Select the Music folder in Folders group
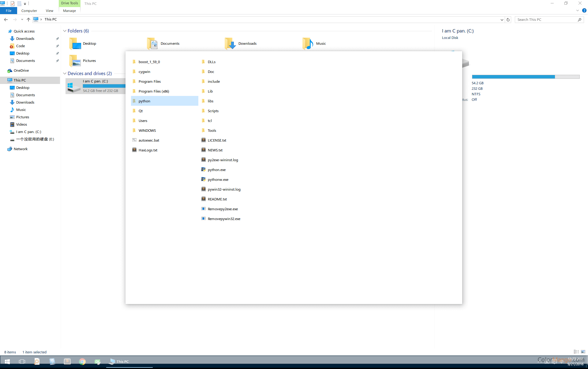Image resolution: width=588 pixels, height=369 pixels. pos(314,44)
